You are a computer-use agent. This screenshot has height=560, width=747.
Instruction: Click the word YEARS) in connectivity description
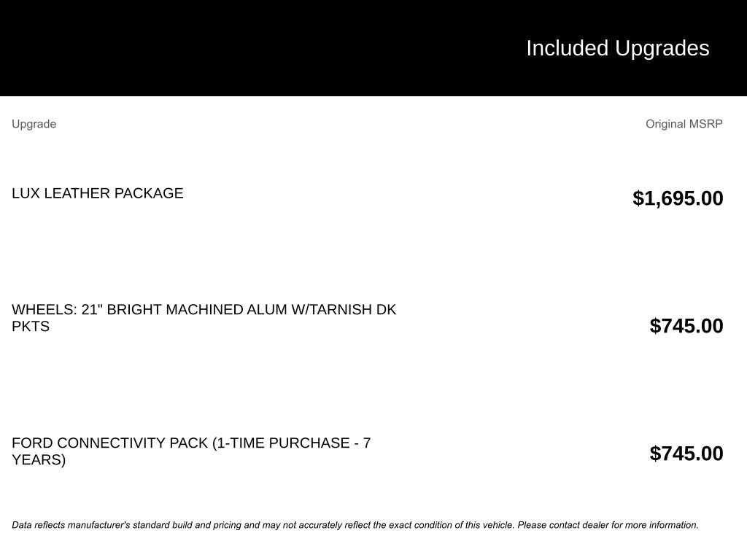(39, 460)
